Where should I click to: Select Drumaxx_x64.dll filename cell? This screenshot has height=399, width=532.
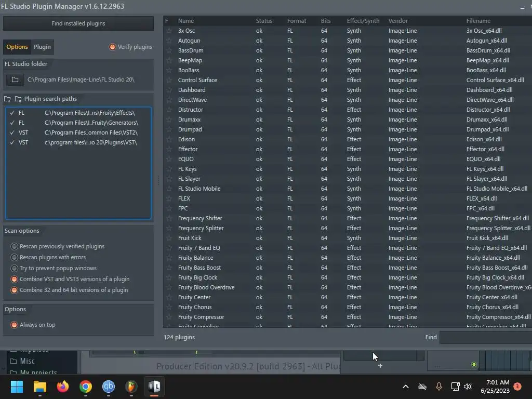click(x=486, y=119)
